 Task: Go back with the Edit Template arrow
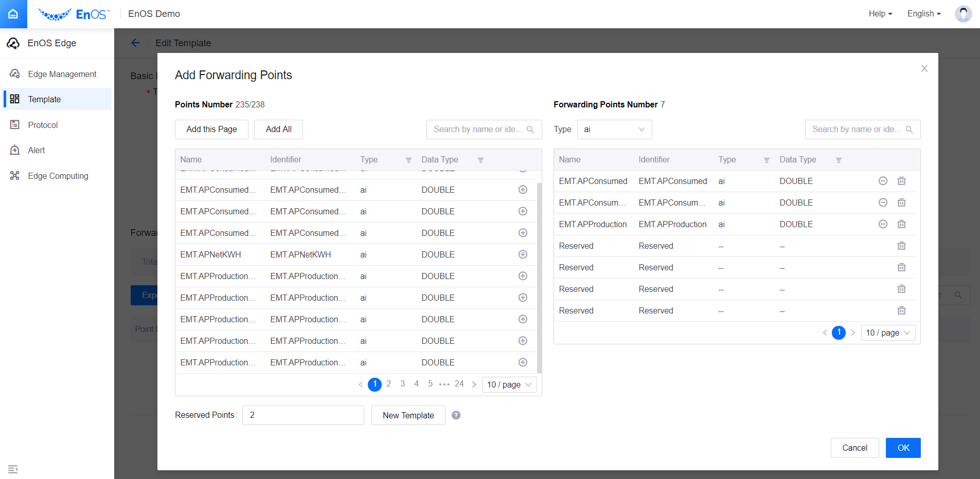click(135, 43)
